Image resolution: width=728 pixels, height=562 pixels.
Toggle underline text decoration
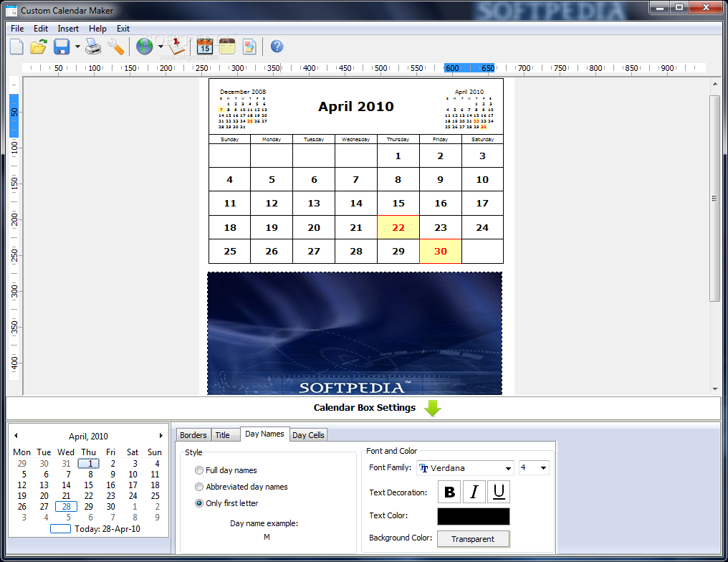499,492
